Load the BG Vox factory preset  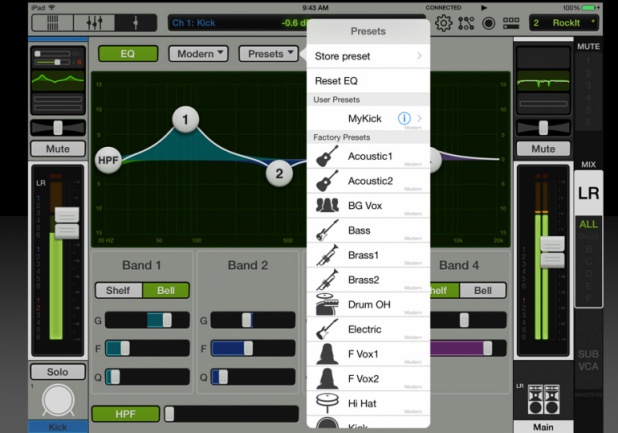point(368,205)
